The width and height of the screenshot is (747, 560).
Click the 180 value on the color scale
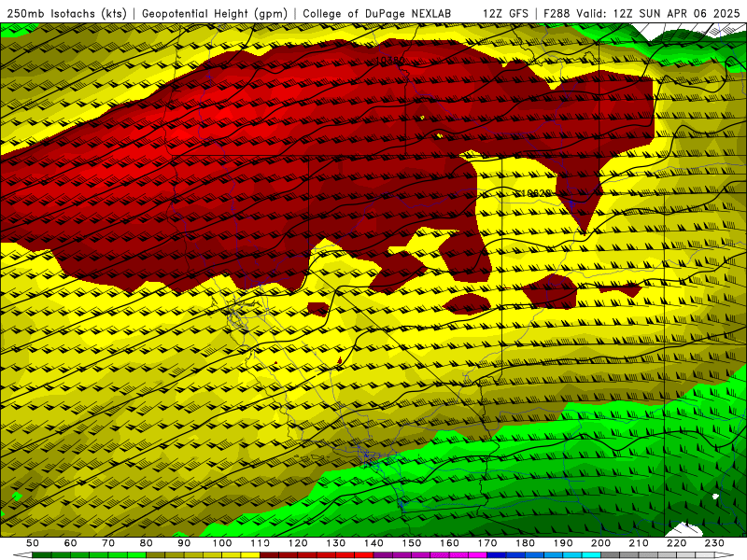click(x=525, y=543)
